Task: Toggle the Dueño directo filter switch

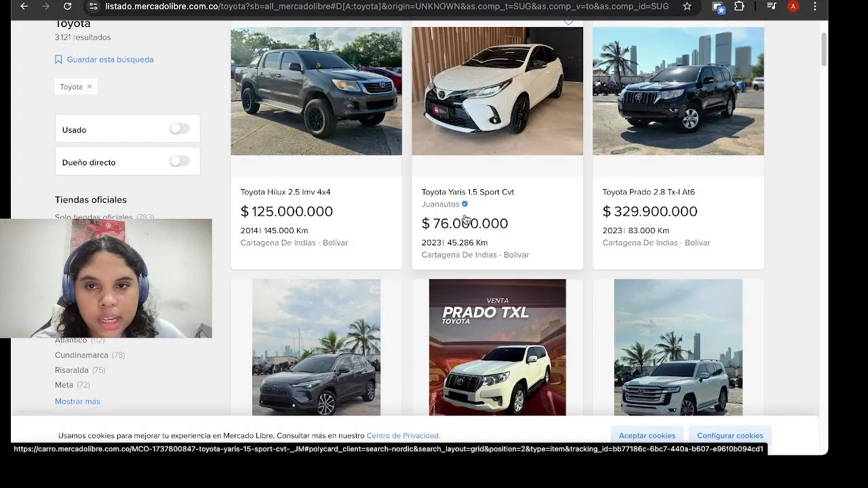Action: 179,161
